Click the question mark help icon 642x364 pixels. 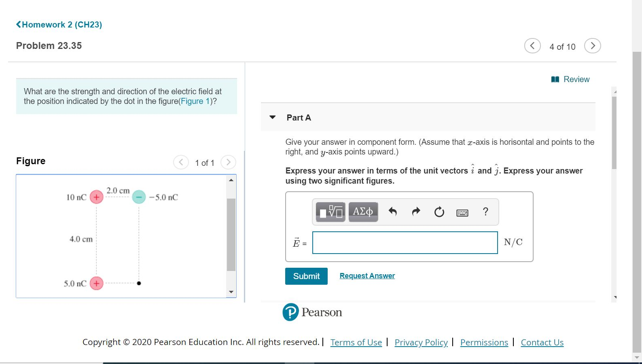pos(485,211)
